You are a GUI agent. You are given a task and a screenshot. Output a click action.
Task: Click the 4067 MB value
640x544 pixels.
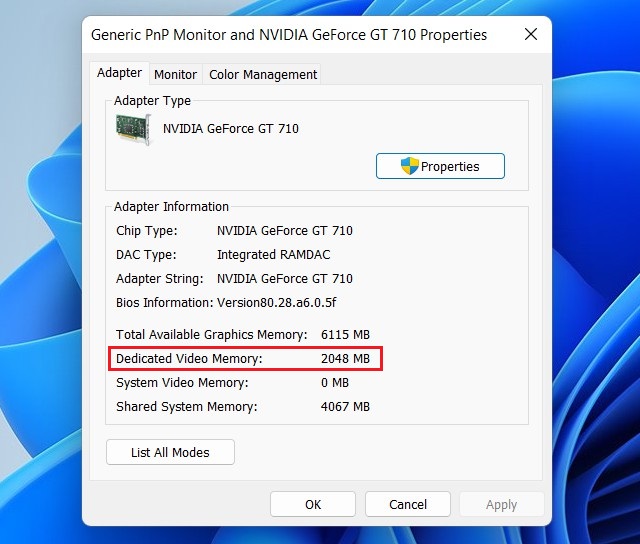[x=345, y=407]
